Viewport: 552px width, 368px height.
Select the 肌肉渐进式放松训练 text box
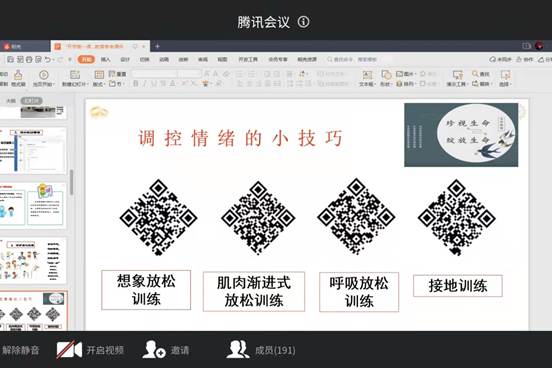[x=254, y=292]
